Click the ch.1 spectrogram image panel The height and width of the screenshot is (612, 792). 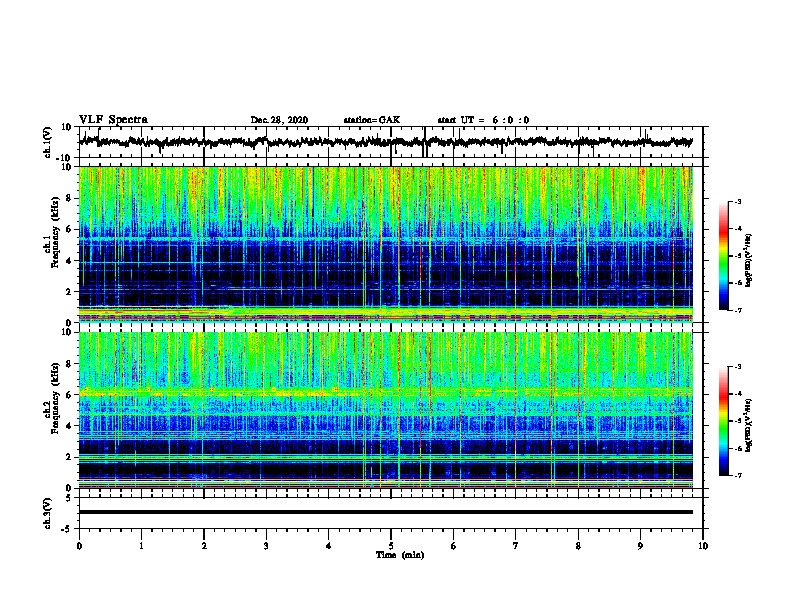coord(386,244)
